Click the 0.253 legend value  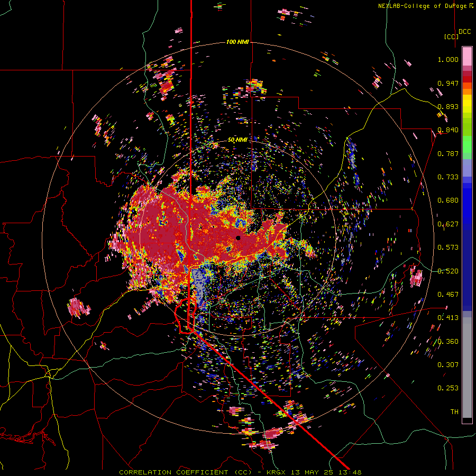(x=448, y=388)
